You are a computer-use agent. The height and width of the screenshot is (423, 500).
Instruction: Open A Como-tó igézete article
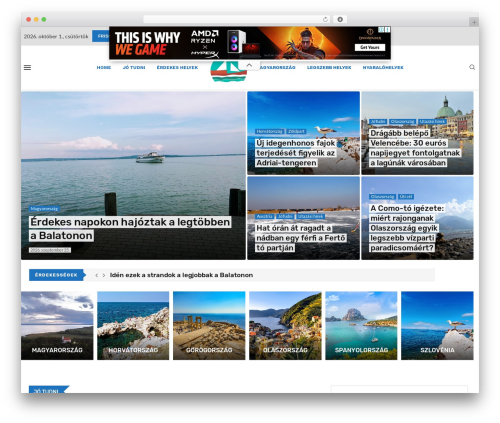pyautogui.click(x=407, y=228)
